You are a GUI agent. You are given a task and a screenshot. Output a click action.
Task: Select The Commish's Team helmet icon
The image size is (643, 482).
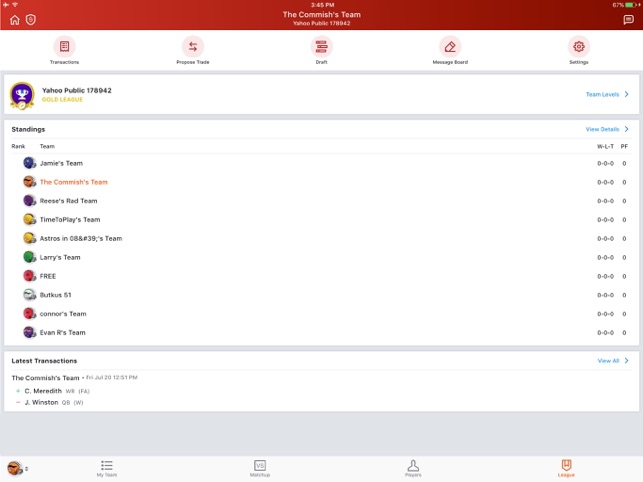[30, 182]
